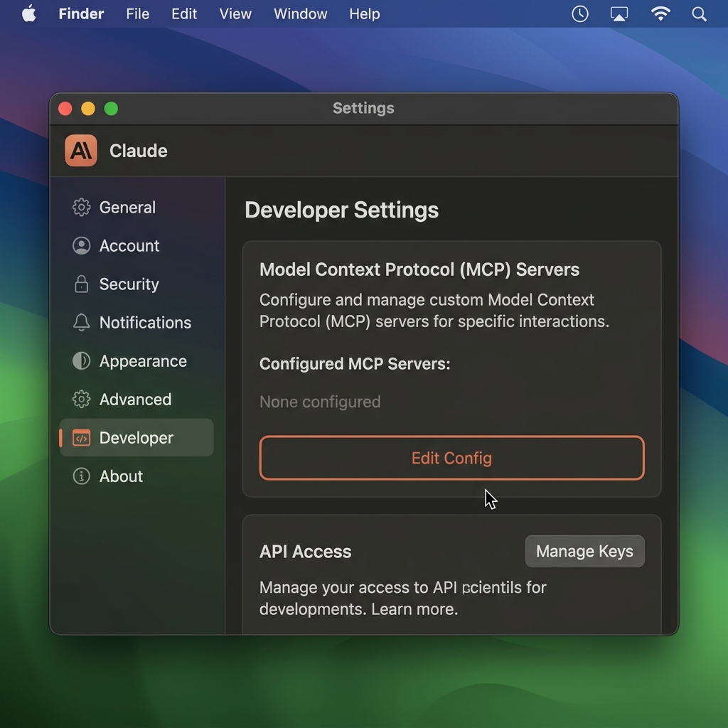Close the Settings window

(x=65, y=109)
